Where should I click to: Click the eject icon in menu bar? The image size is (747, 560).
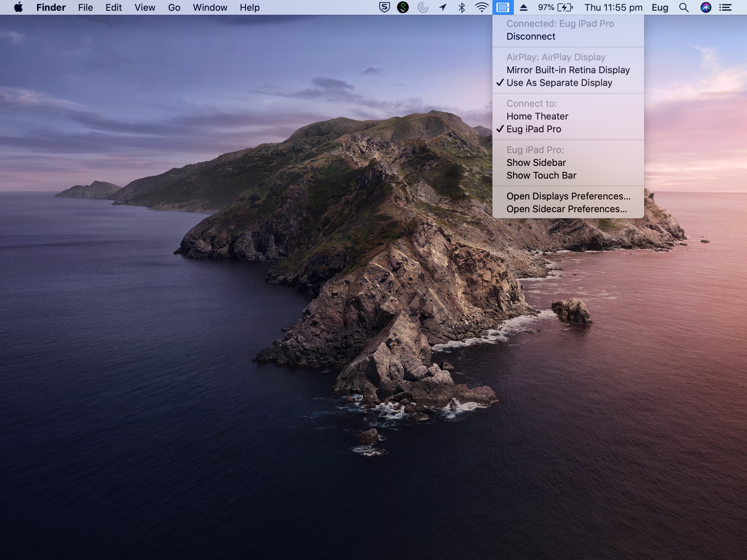(x=523, y=7)
